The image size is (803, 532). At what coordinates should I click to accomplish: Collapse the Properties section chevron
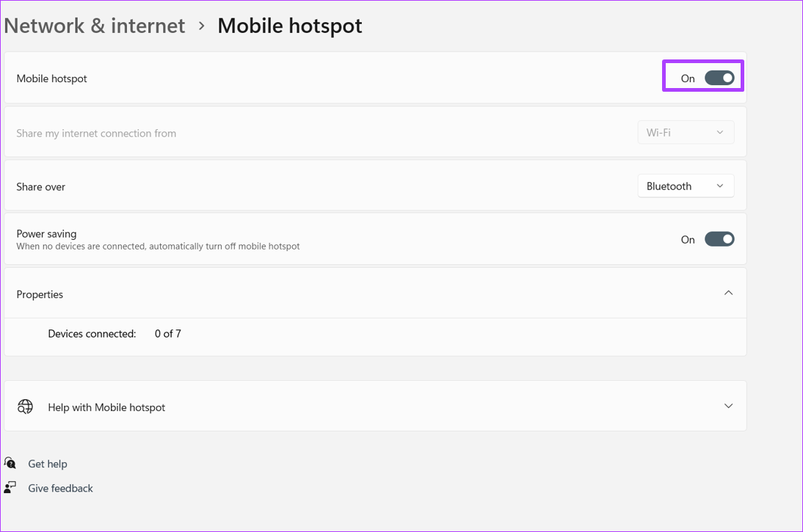tap(728, 293)
